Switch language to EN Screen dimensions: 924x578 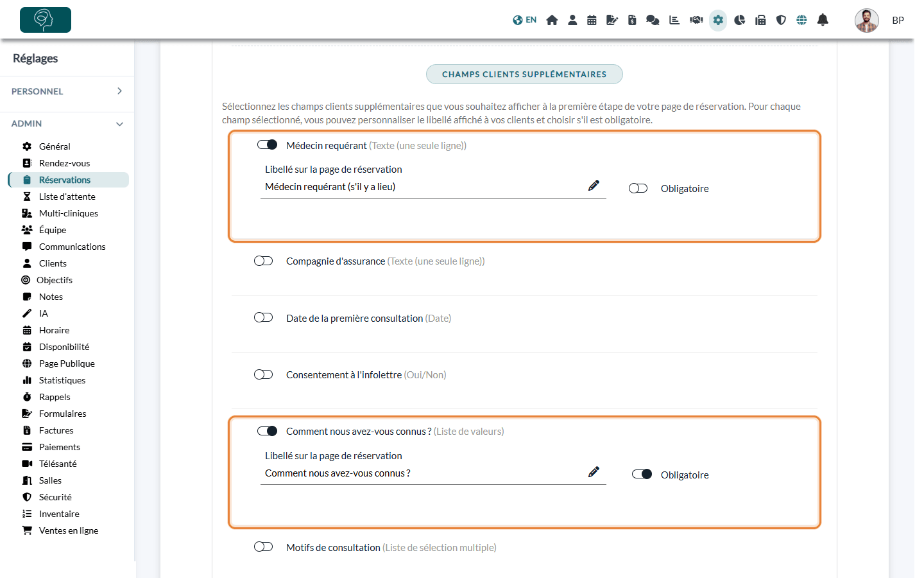(x=525, y=20)
